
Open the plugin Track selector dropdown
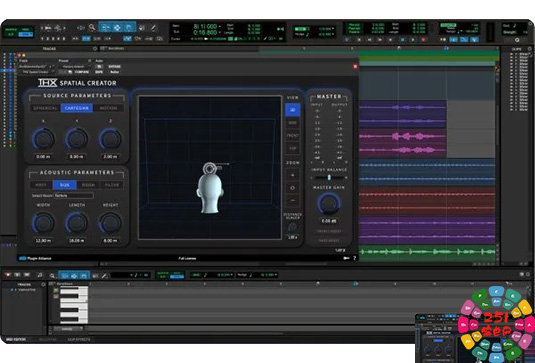coord(36,67)
